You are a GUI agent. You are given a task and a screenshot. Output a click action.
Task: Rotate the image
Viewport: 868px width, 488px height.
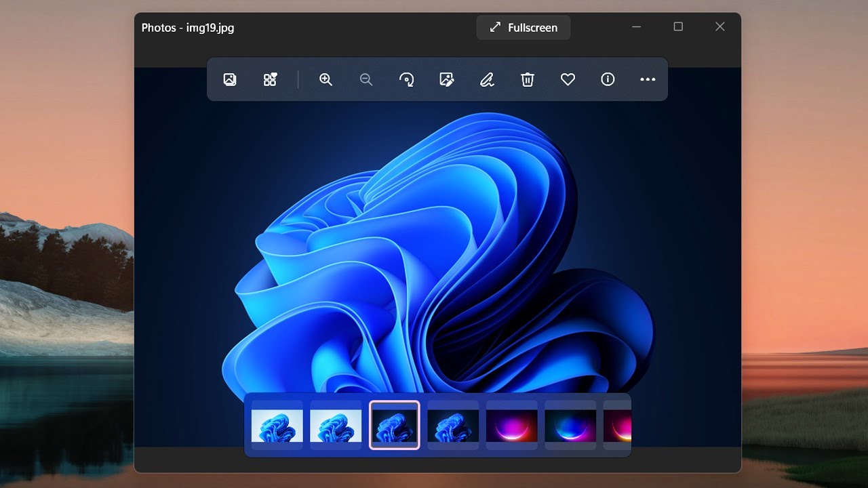[x=406, y=79]
